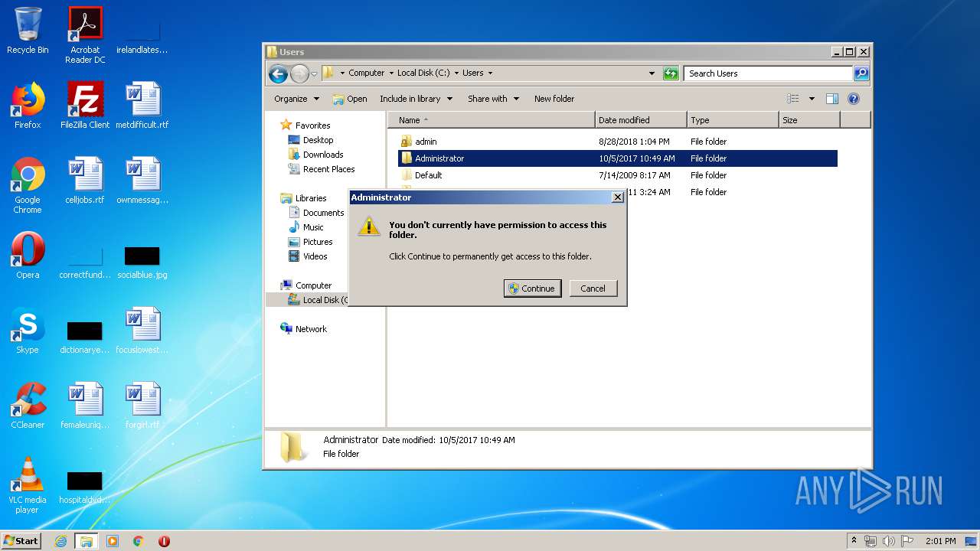Viewport: 980px width, 551px height.
Task: Open the Share with menu
Action: (493, 99)
